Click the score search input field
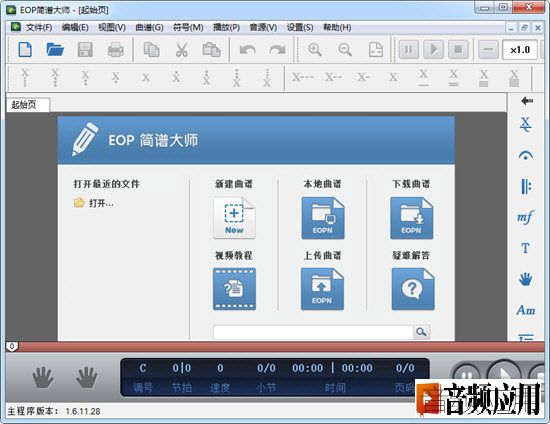Screen dimensions: 550x424 click(313, 332)
